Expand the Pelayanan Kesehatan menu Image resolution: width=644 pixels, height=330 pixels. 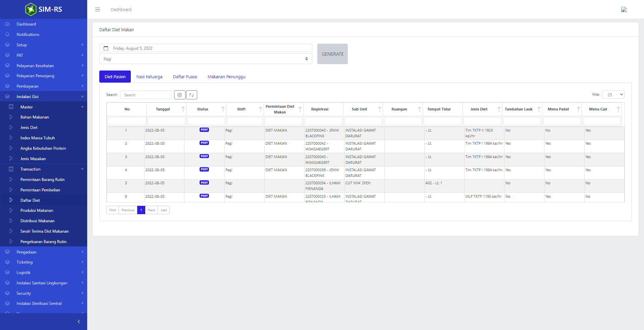[x=35, y=66]
